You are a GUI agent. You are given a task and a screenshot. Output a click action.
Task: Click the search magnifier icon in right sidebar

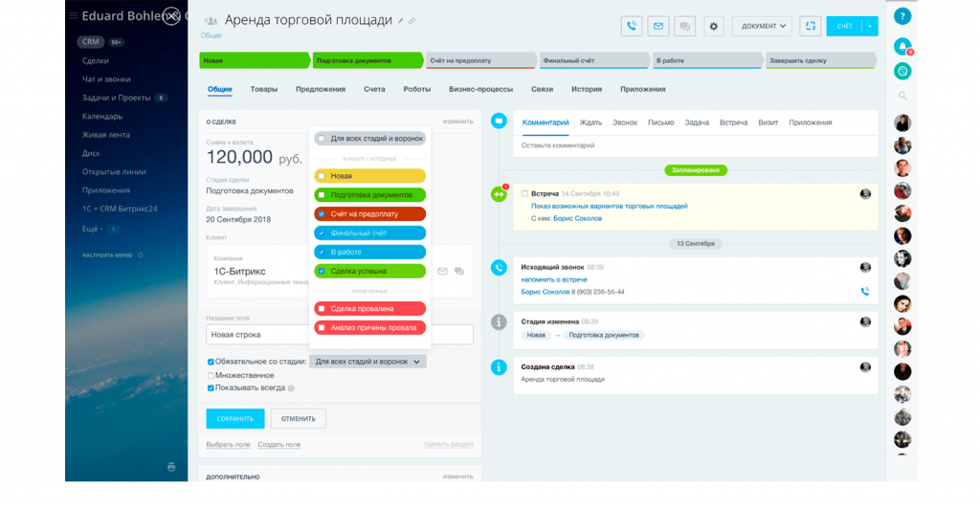pos(902,96)
